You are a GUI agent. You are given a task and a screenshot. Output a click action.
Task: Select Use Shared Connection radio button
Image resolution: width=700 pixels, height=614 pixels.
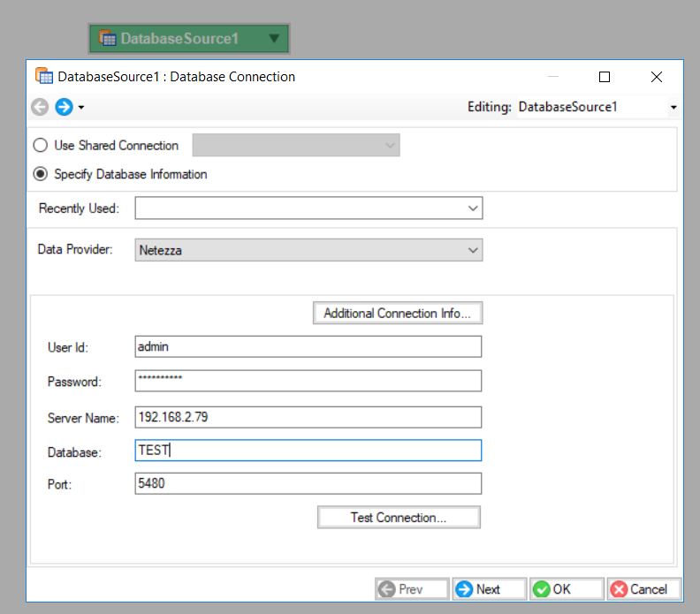coord(40,146)
